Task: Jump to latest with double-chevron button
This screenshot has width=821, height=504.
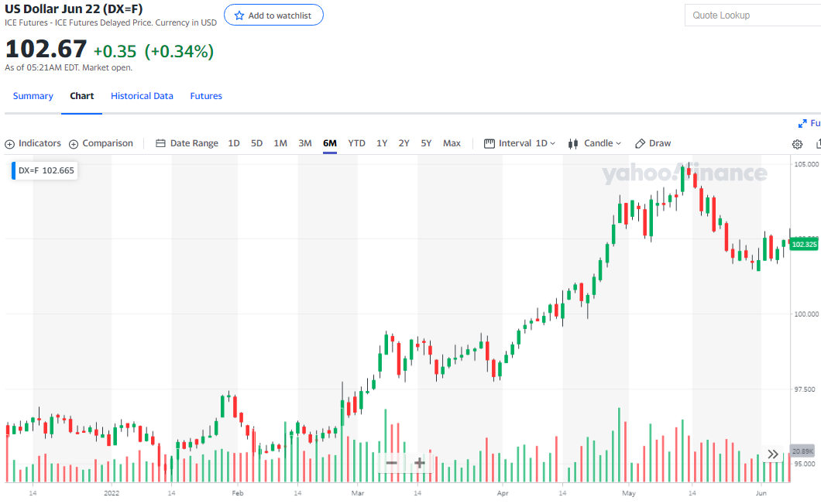Action: [x=773, y=454]
